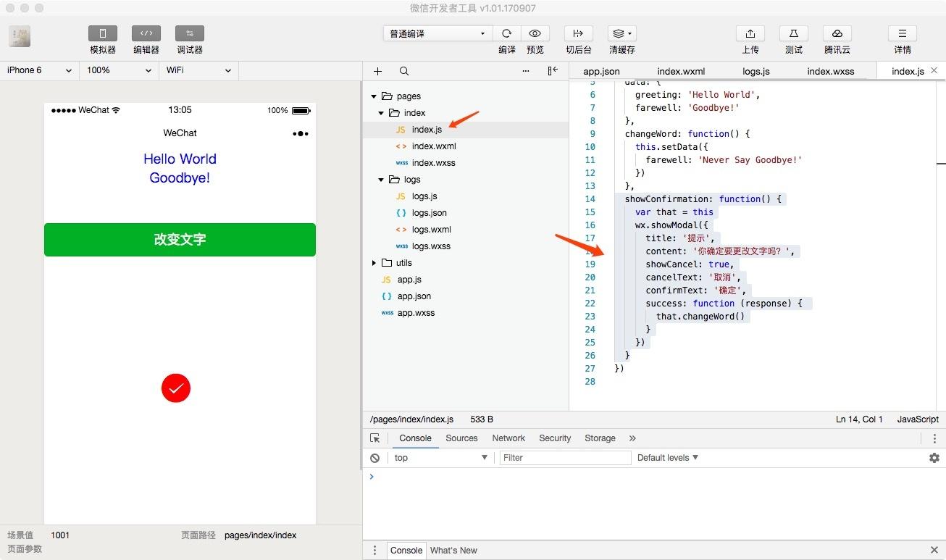Select logs.json in the file tree

point(429,213)
